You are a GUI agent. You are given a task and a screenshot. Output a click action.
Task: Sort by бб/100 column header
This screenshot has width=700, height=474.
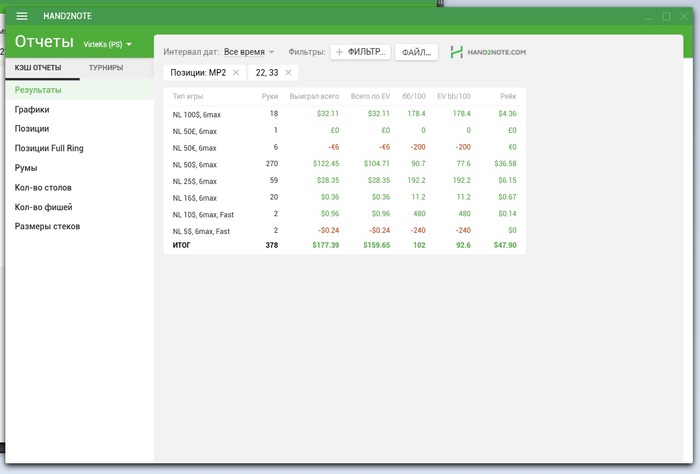[414, 96]
